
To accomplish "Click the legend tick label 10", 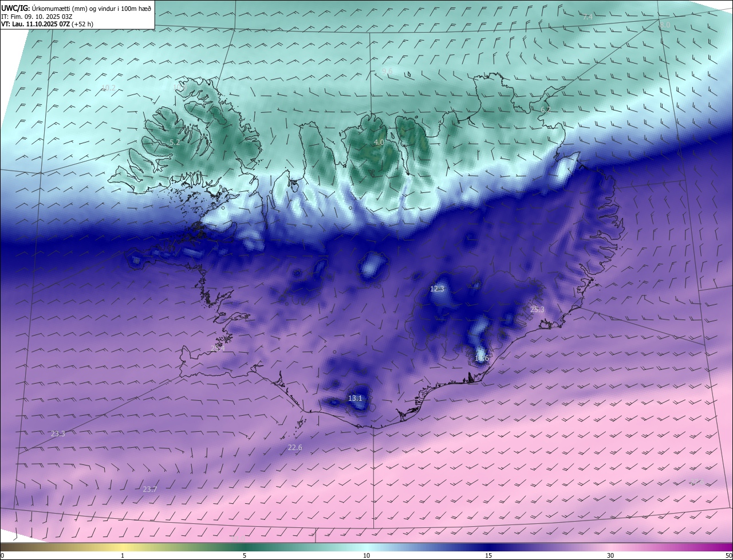I will point(366,555).
